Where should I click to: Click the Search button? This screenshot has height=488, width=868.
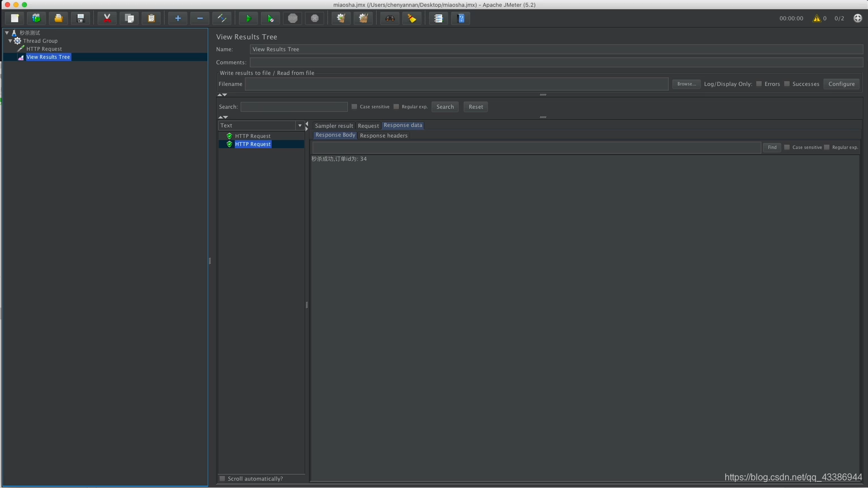click(x=445, y=107)
